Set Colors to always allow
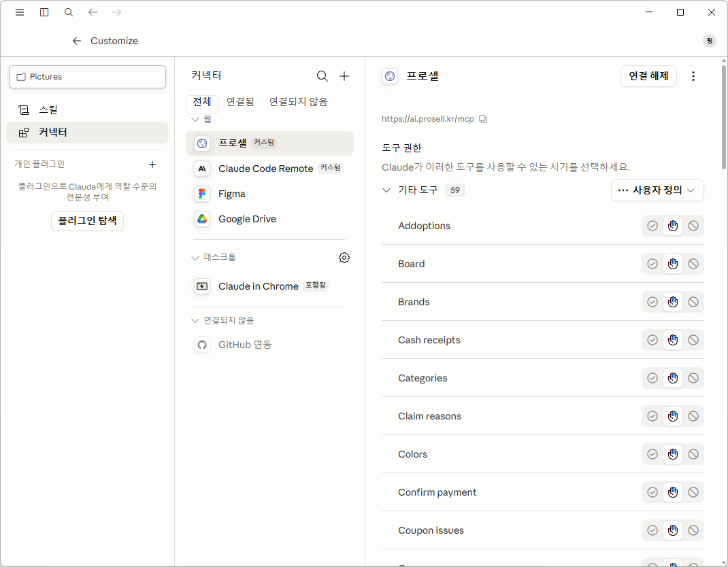The height and width of the screenshot is (567, 728). click(x=652, y=454)
